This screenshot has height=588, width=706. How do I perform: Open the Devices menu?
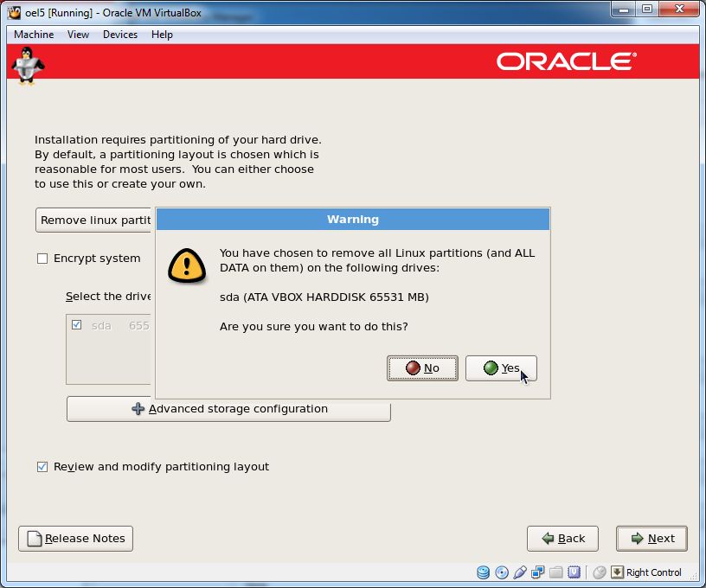pyautogui.click(x=120, y=35)
